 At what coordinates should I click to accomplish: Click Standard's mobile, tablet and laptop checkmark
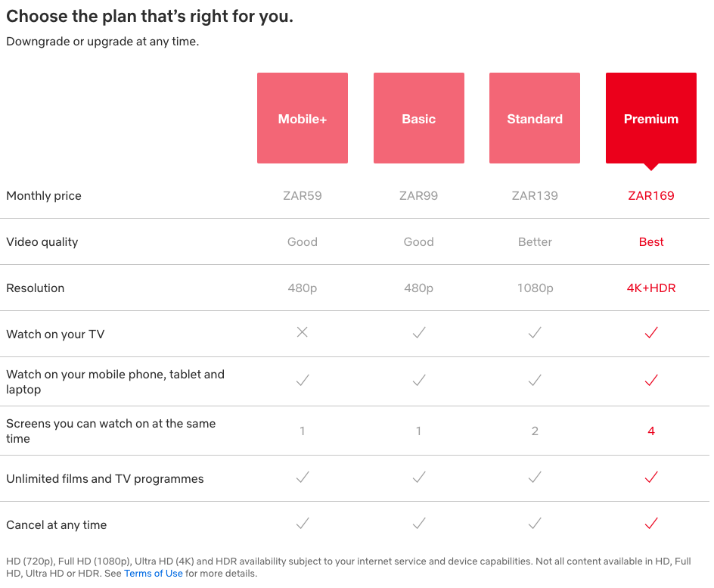[535, 381]
